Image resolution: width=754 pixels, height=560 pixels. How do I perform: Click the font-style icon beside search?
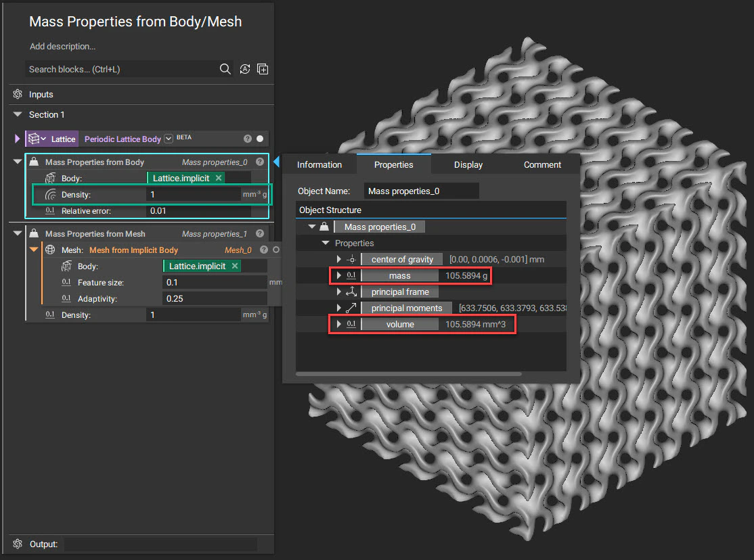click(x=245, y=69)
